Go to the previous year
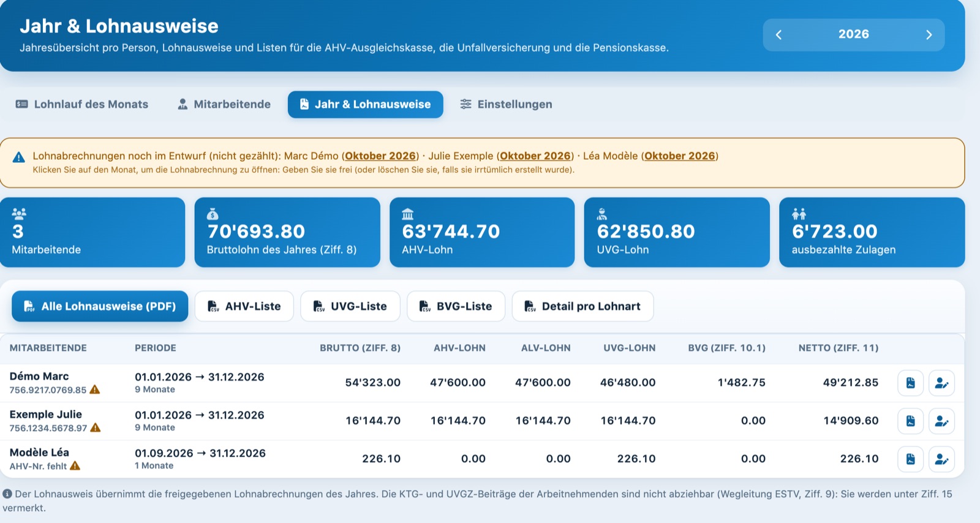980x523 pixels. tap(778, 35)
